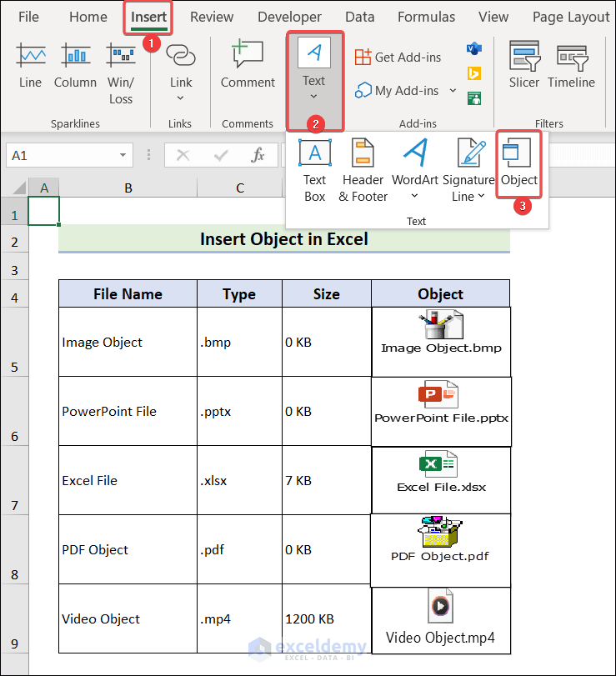Open the Link insert button
The height and width of the screenshot is (676, 616).
181,71
